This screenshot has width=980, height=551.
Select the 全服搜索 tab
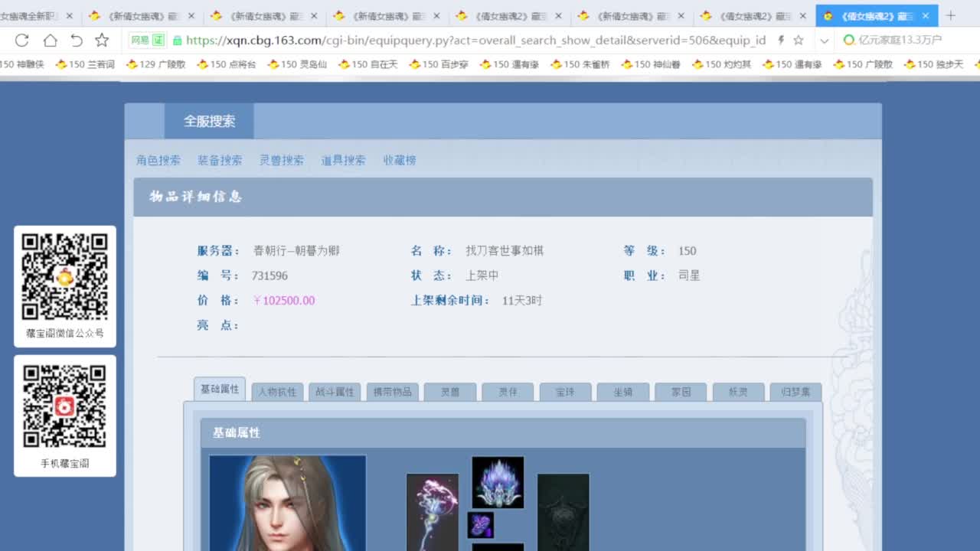pos(209,121)
